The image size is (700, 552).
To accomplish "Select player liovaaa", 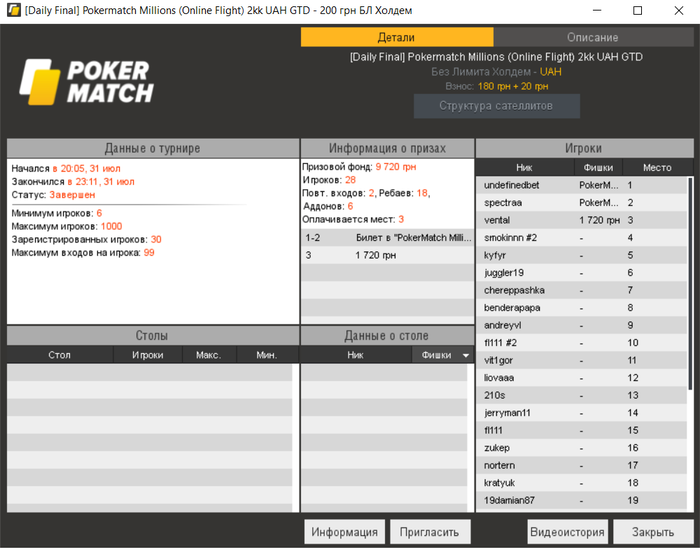I will (581, 378).
